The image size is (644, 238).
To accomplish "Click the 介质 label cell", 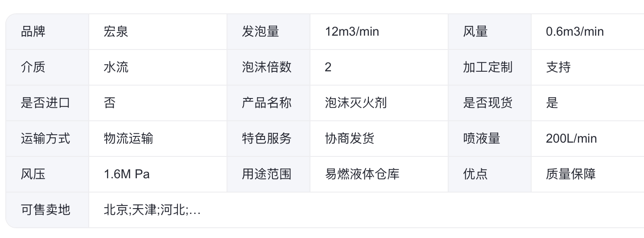I will (x=33, y=67).
